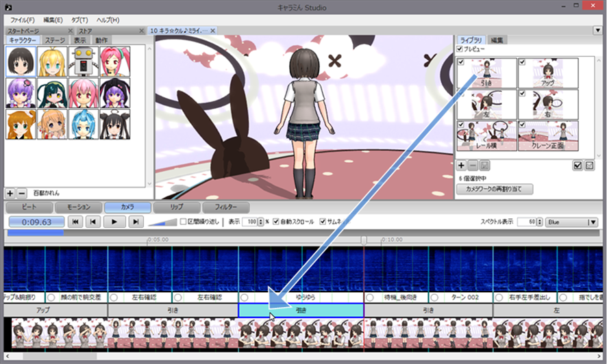Toggle the プレビュー checkbox
This screenshot has height=364, width=607.
tap(460, 49)
